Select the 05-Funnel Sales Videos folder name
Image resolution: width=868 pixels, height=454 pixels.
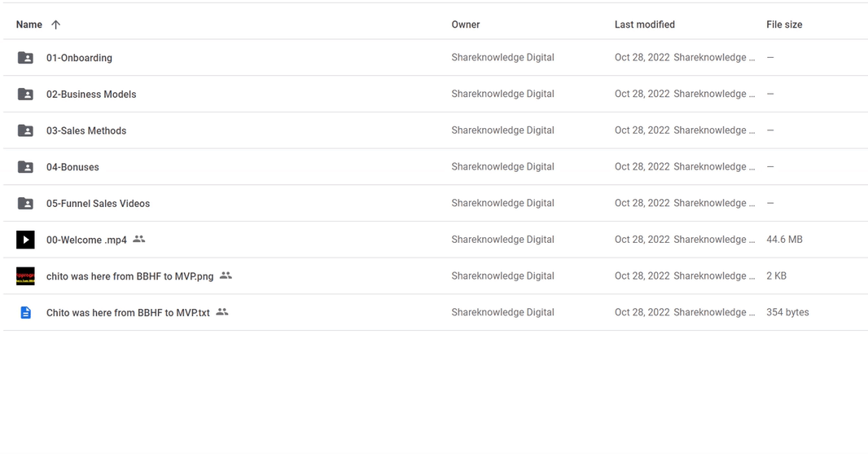(98, 204)
